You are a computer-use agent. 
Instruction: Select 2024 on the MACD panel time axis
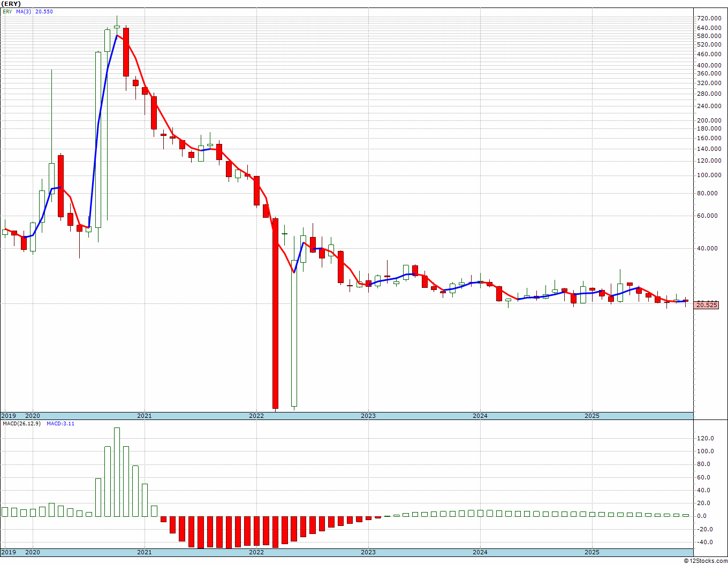pos(480,552)
